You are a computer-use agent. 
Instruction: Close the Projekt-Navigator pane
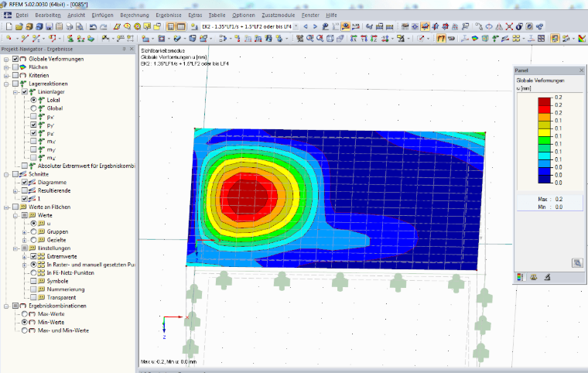(132, 50)
